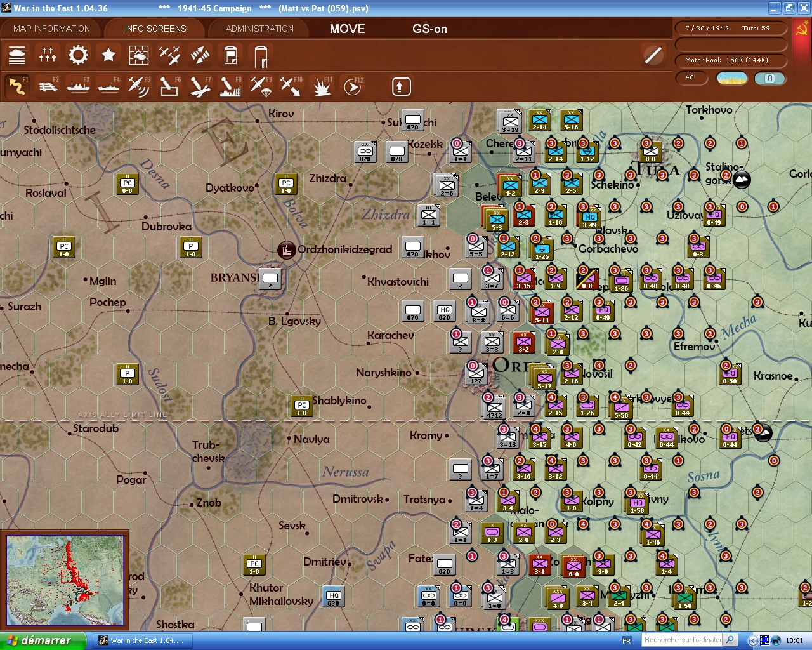Open the MAP INFORMATION tab
Screen dimensions: 812x650
tap(51, 29)
